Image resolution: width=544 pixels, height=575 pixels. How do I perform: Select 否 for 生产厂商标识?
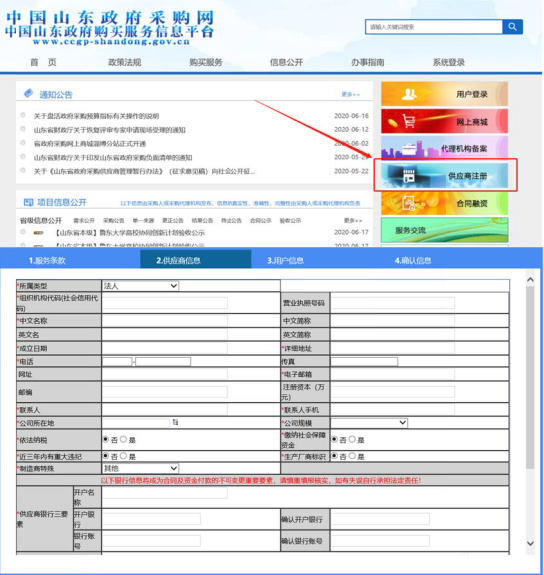click(x=334, y=456)
